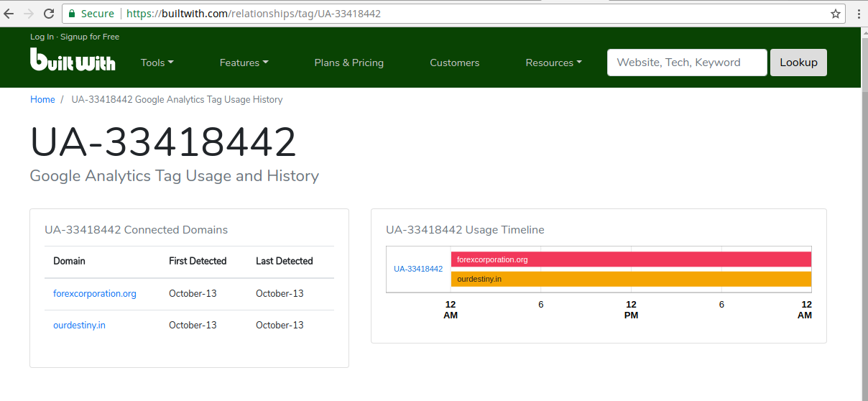Click the 12 PM timeline axis label

631,310
